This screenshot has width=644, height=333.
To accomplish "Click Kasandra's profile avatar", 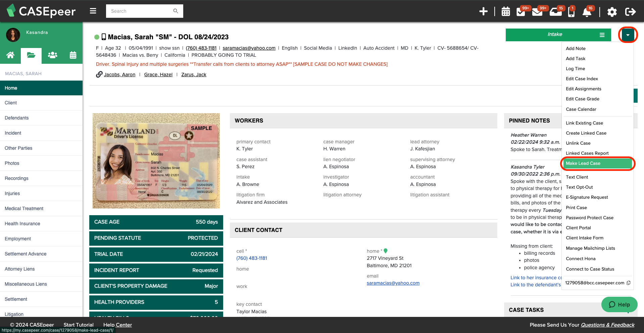I will [x=13, y=35].
